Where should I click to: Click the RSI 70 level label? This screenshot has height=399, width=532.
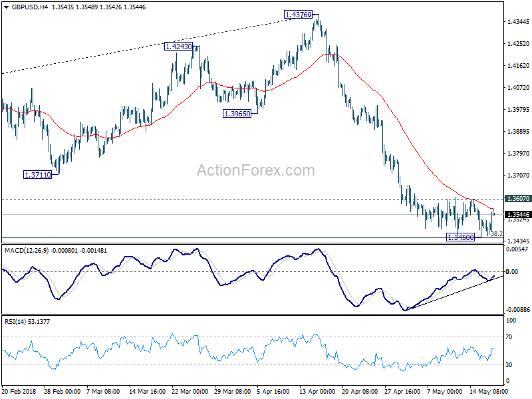point(509,337)
